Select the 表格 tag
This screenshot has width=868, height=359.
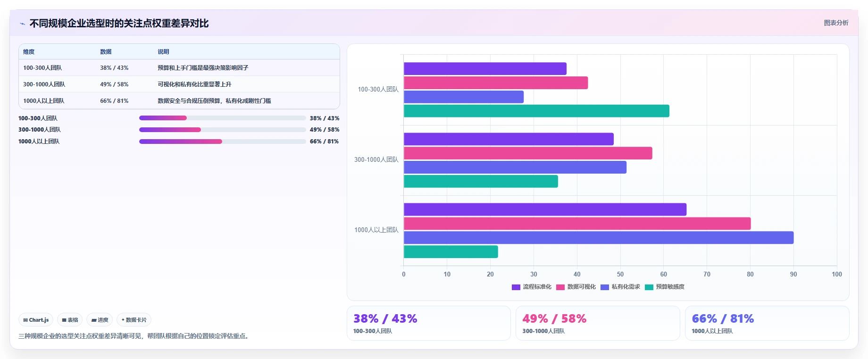click(x=70, y=320)
